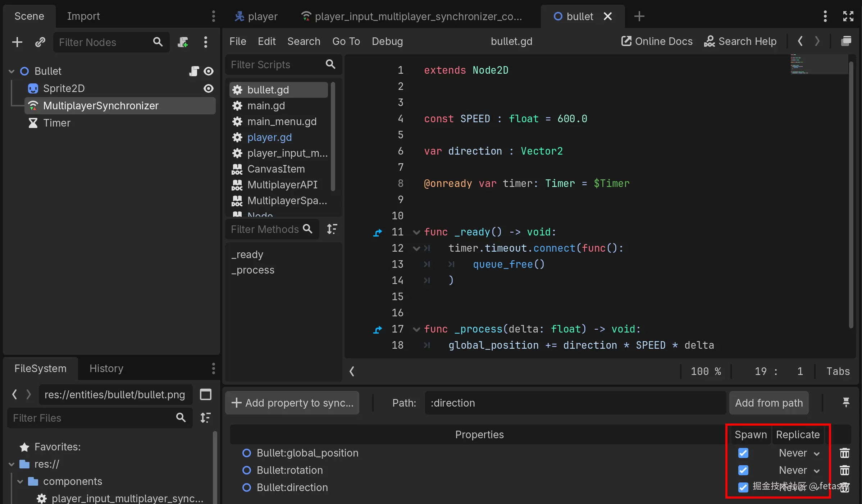Open the Debug menu
The width and height of the screenshot is (862, 504).
(x=387, y=41)
